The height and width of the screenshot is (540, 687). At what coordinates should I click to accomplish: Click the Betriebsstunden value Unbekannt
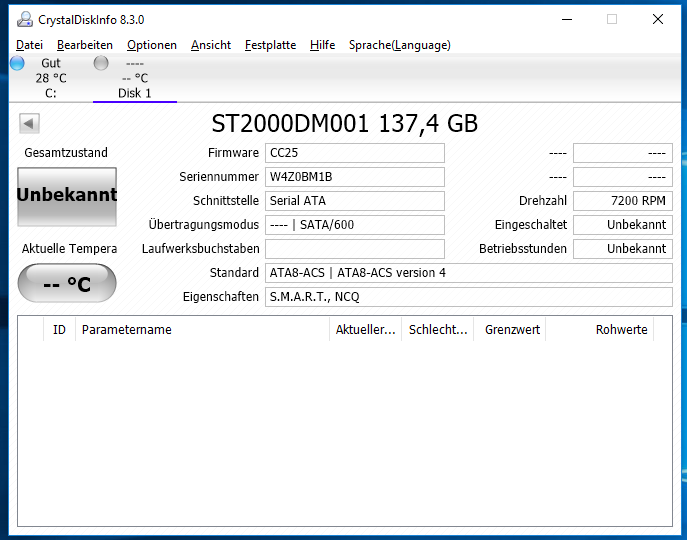(x=623, y=249)
